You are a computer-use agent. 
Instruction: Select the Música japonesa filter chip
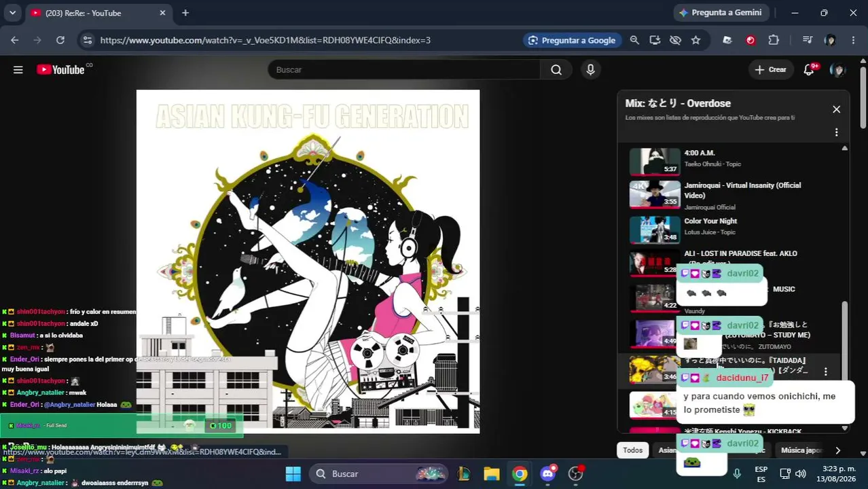(801, 450)
